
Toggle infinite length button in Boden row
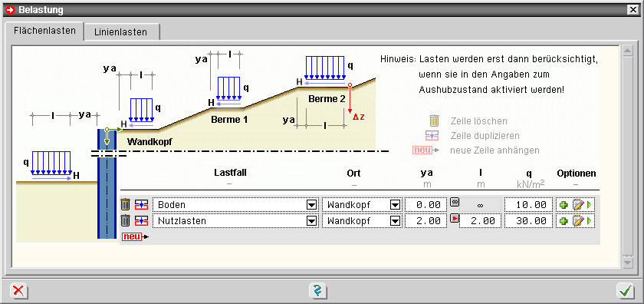coord(455,202)
